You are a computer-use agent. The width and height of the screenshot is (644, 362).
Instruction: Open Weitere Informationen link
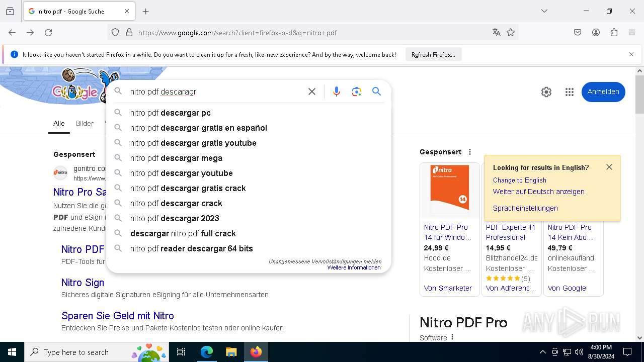(354, 267)
